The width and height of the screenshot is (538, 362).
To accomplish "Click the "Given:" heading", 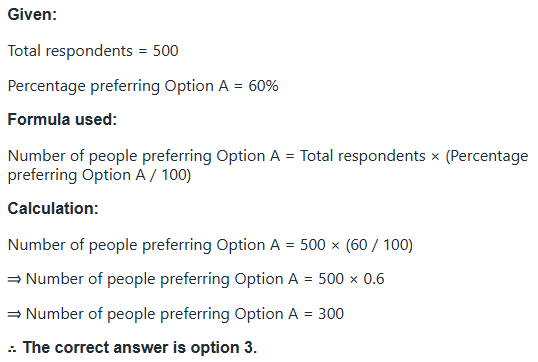I will pos(32,15).
